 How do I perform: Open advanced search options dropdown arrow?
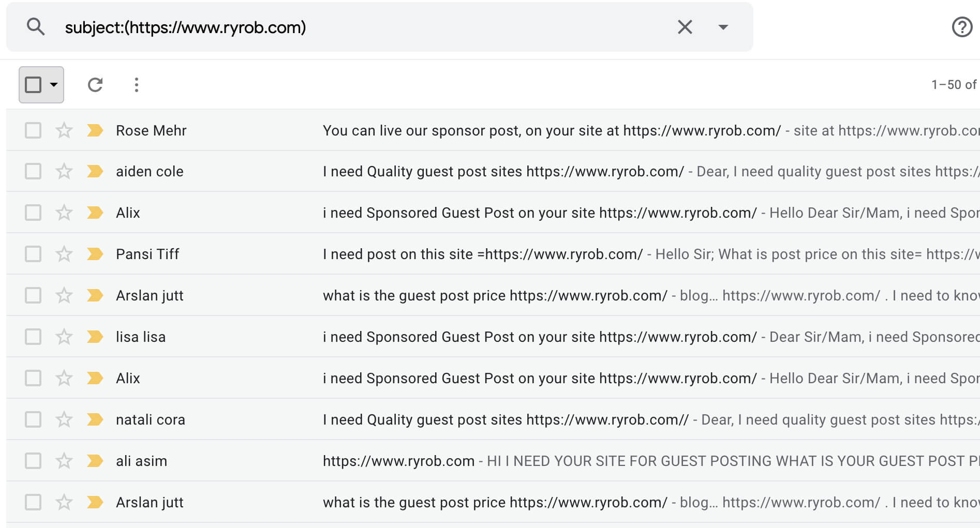pos(723,26)
